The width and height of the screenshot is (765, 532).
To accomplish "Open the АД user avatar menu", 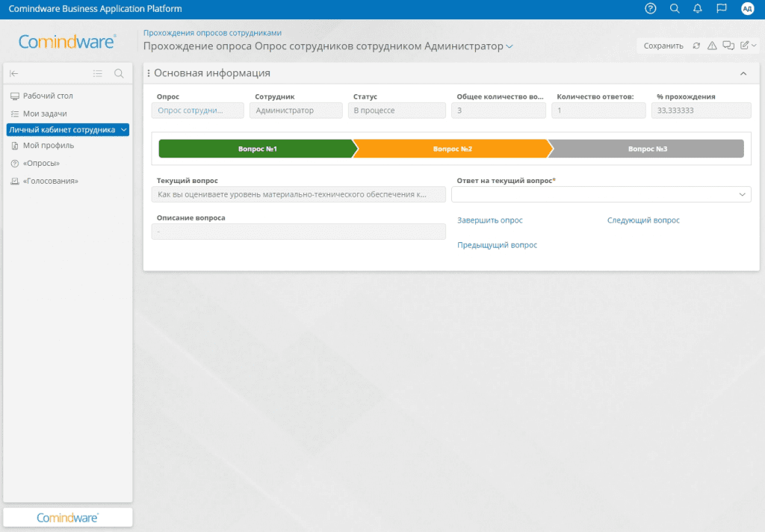I will pos(747,9).
